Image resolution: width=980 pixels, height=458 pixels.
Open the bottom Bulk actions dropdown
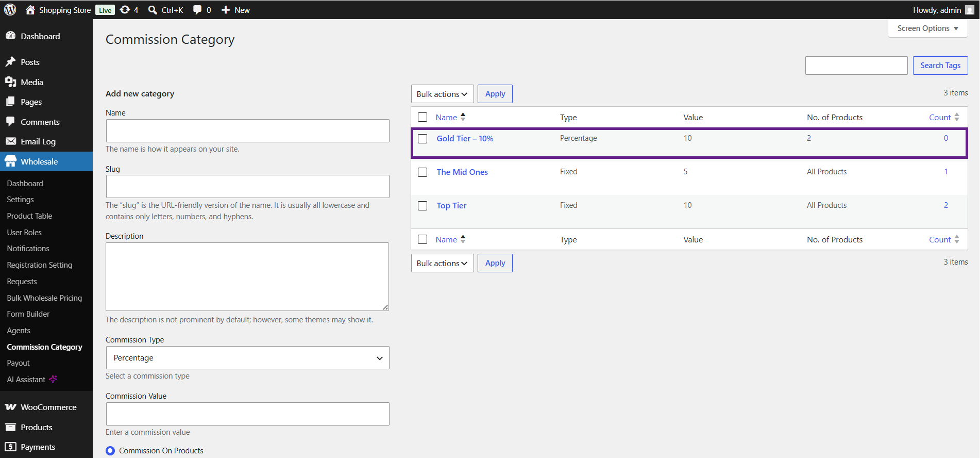pyautogui.click(x=442, y=263)
